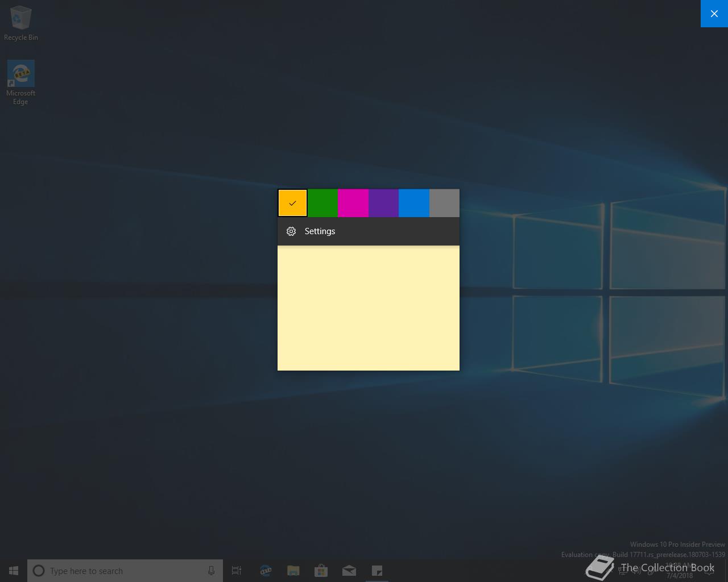Open Settings from the note menu
Viewport: 728px width, 582px height.
click(x=369, y=231)
